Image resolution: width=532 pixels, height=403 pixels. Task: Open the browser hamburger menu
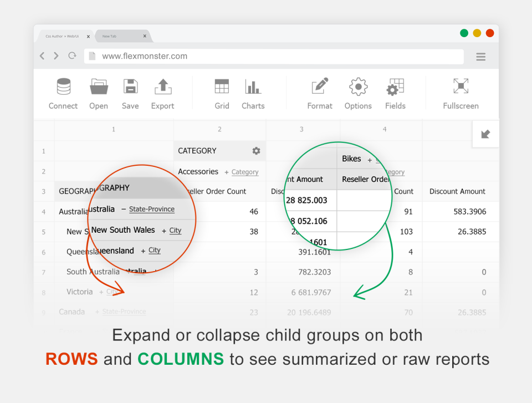click(x=480, y=57)
